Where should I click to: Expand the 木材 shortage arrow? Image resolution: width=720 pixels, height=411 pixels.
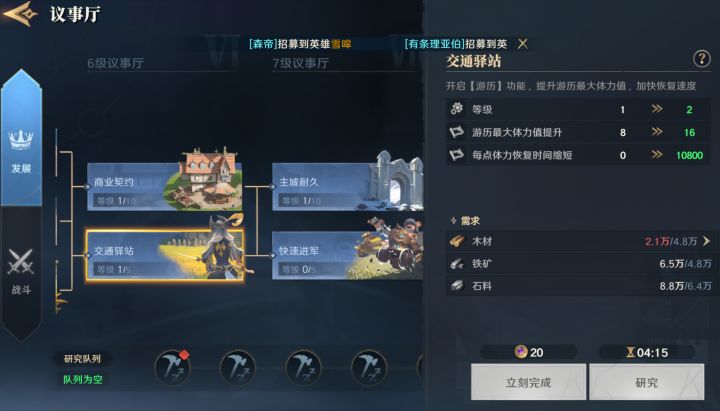(x=706, y=241)
